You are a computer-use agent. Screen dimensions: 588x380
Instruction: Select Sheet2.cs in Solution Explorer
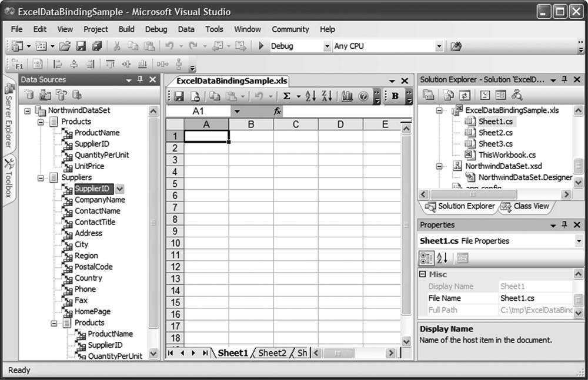pos(495,133)
